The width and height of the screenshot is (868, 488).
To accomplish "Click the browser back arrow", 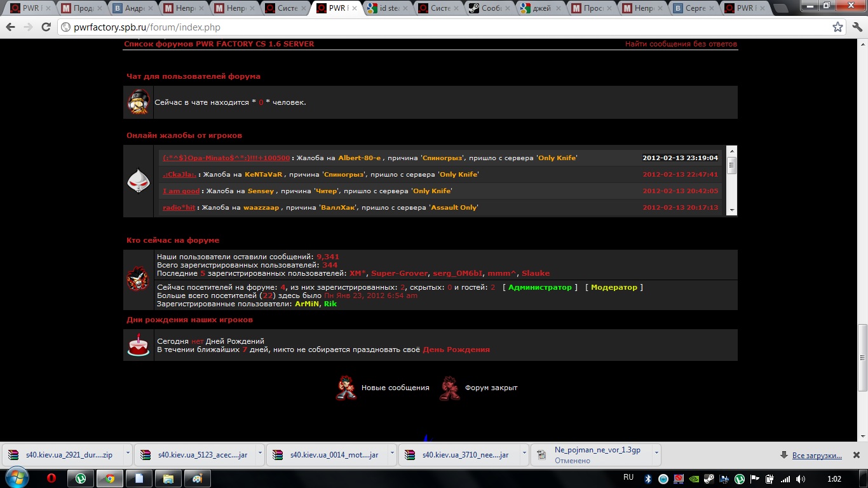I will (x=10, y=27).
